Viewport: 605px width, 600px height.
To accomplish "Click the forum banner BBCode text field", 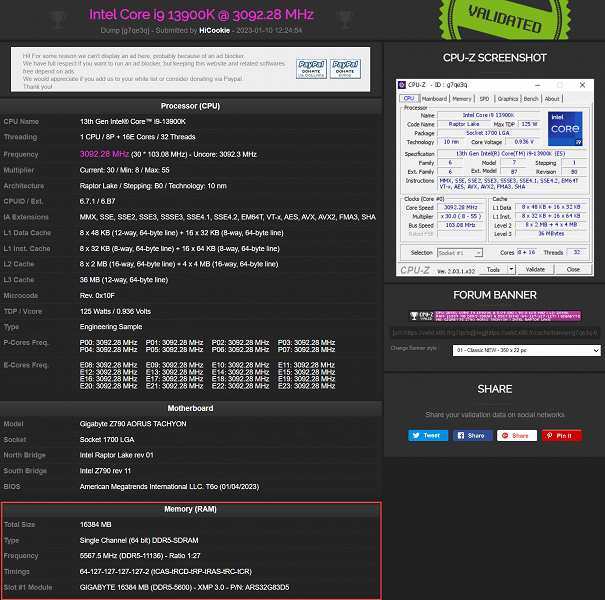I will click(x=494, y=332).
